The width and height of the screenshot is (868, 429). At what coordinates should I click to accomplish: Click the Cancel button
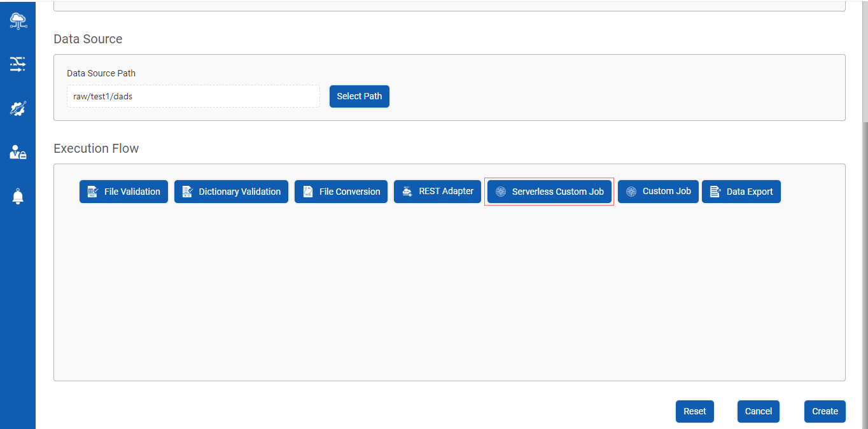click(x=759, y=411)
